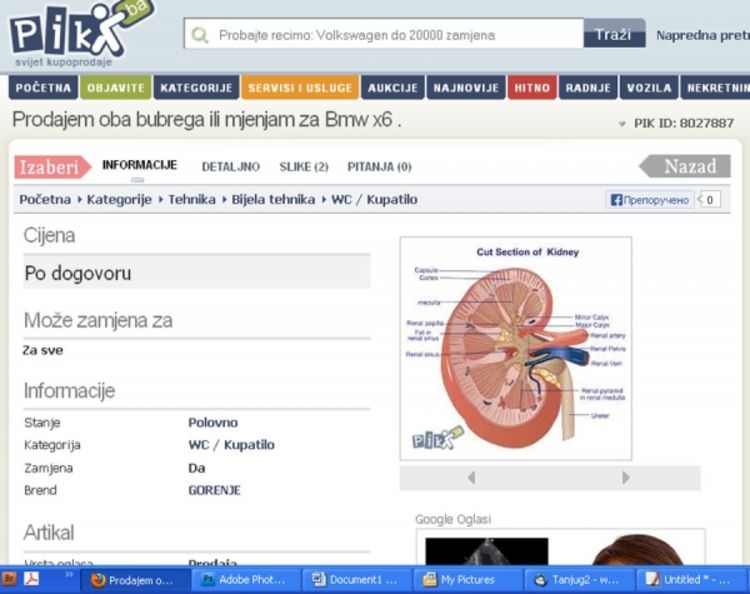Click Bijela tehnika breadcrumb link
The height and width of the screenshot is (594, 750).
(273, 199)
